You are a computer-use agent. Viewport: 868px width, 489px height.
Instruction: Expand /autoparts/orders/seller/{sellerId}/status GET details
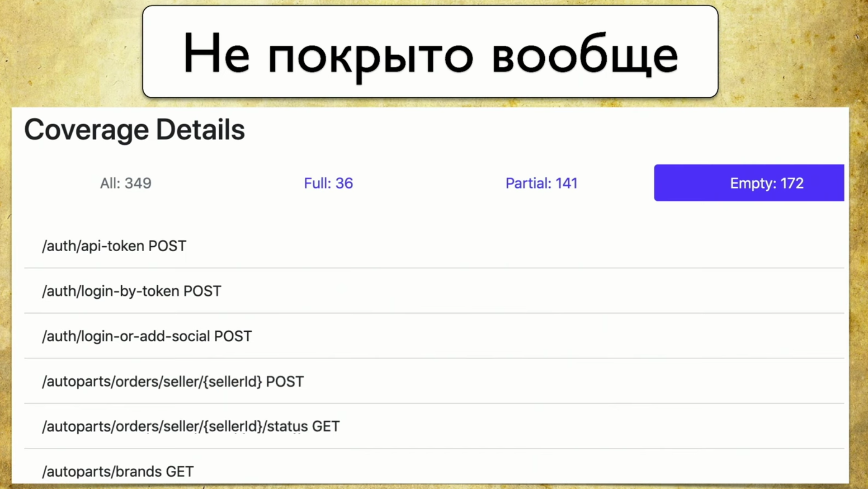click(190, 426)
